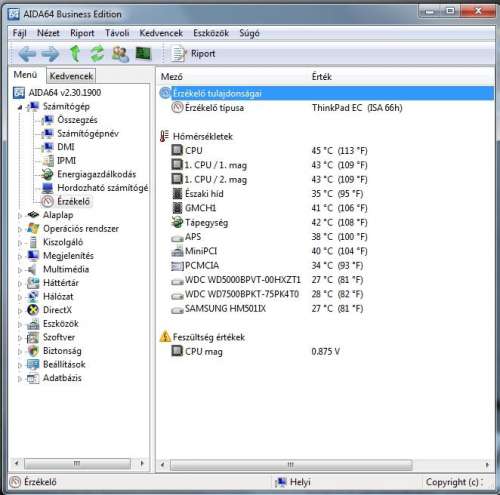Select the WDC WD5000BPVT-00HXZT1 row
The width and height of the screenshot is (500, 495).
coord(326,280)
